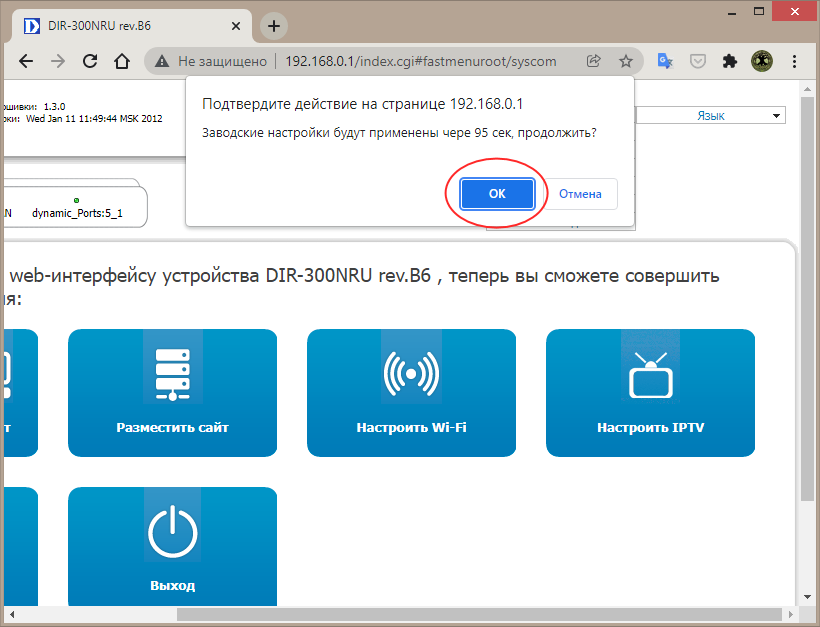The height and width of the screenshot is (627, 820).
Task: Click the Не защищено security label
Action: click(x=222, y=61)
